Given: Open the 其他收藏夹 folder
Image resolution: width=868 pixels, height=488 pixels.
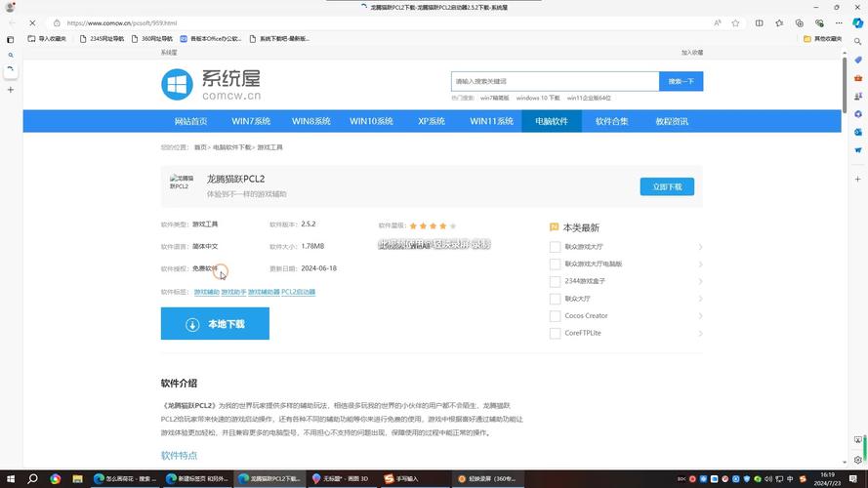Looking at the screenshot, I should (x=823, y=39).
